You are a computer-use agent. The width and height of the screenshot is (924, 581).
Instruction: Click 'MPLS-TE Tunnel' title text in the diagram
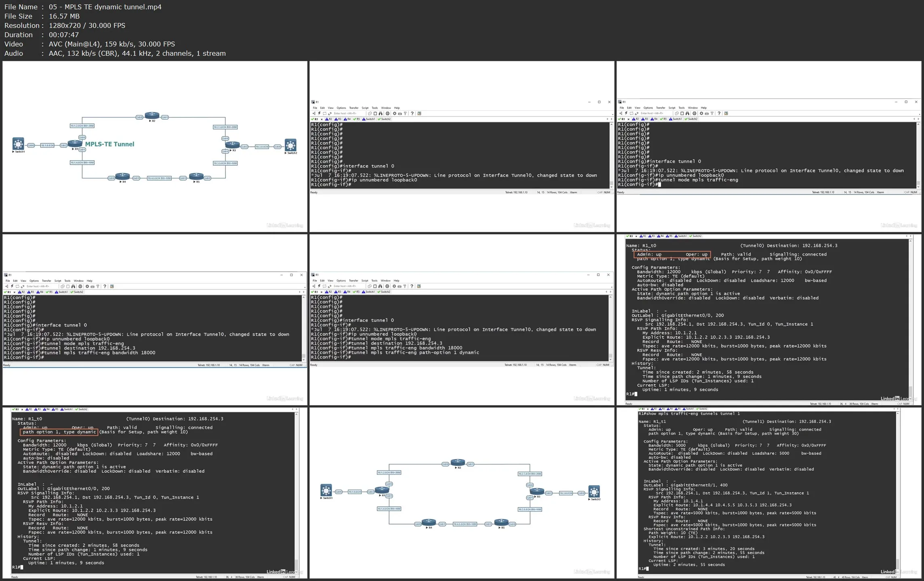coord(109,144)
